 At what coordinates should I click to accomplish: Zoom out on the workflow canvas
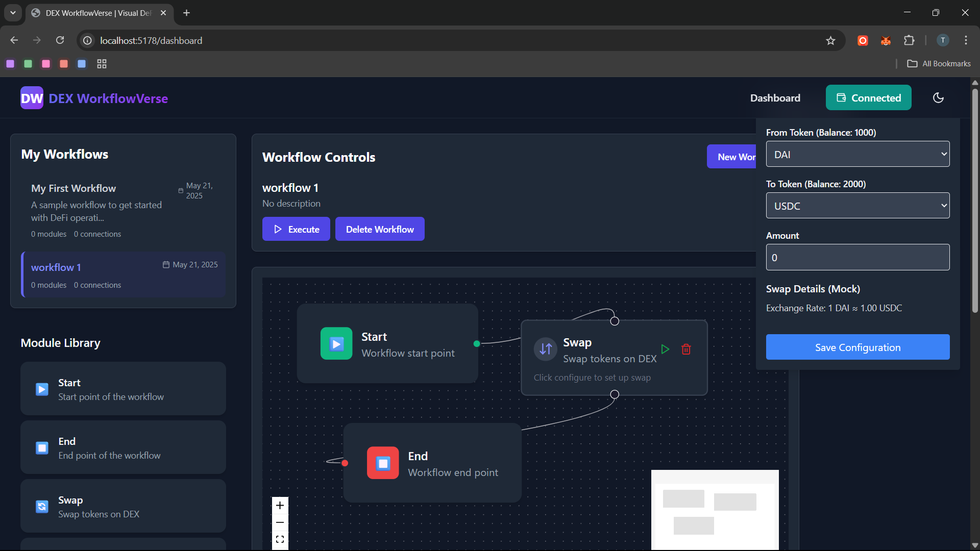(280, 522)
